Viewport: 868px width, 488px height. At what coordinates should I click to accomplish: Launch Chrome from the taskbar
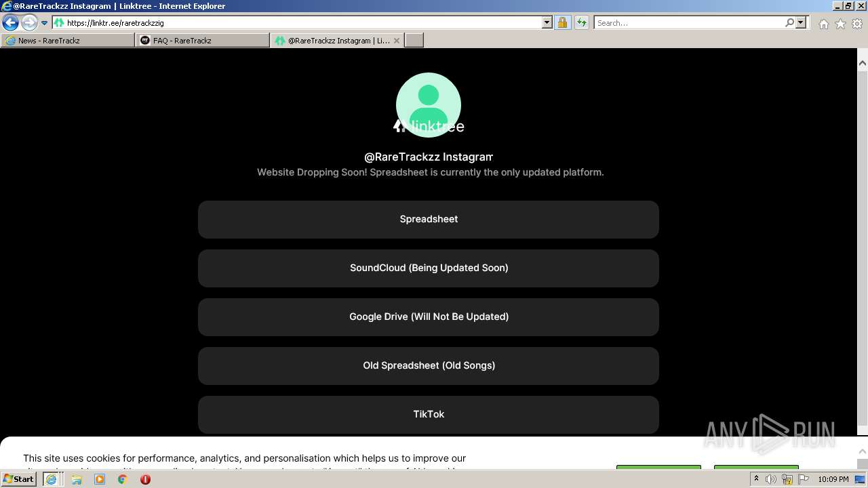click(x=123, y=479)
